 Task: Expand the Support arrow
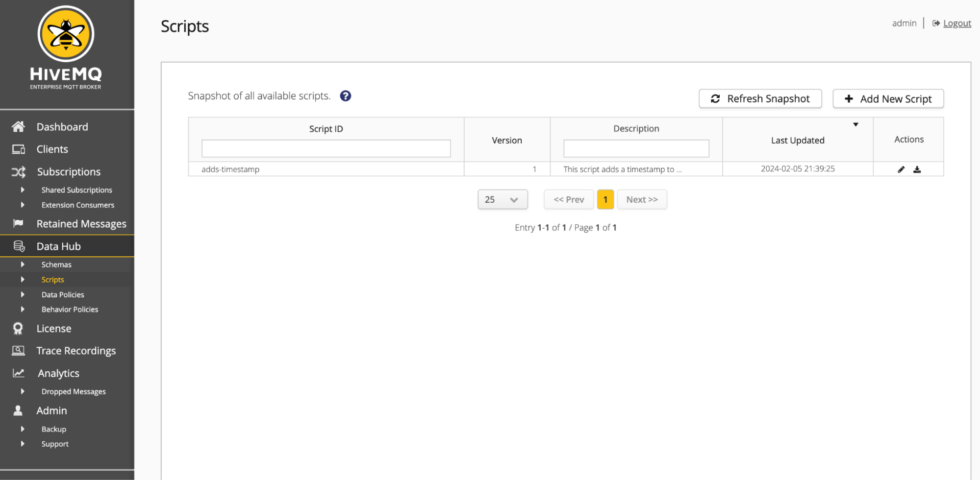coord(23,444)
